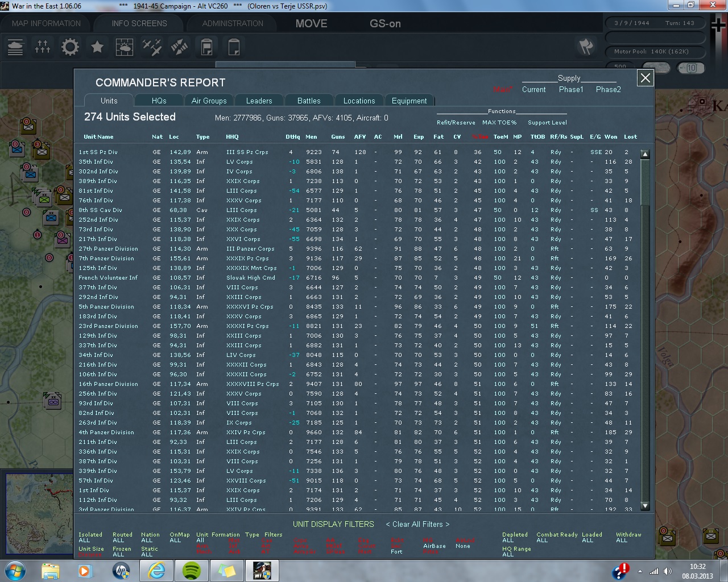Open the losses screen crosses icon
Image resolution: width=728 pixels, height=582 pixels.
[x=43, y=47]
